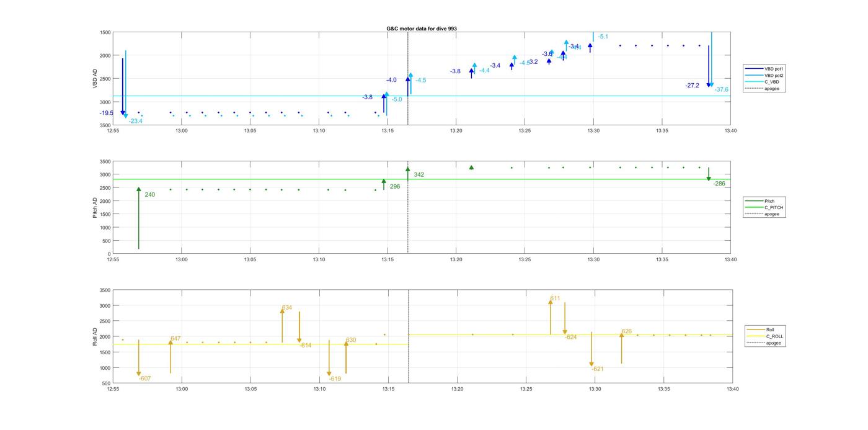868x430 pixels.
Task: Click the -5.1 VBD data label
Action: pyautogui.click(x=603, y=37)
